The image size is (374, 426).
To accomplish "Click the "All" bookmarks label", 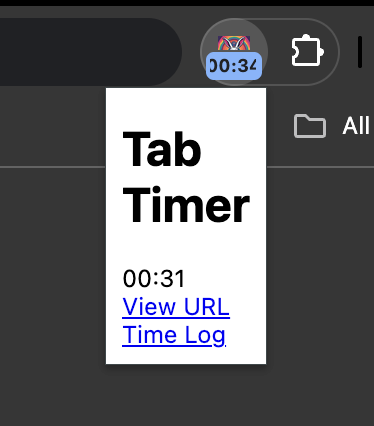I will pos(356,126).
